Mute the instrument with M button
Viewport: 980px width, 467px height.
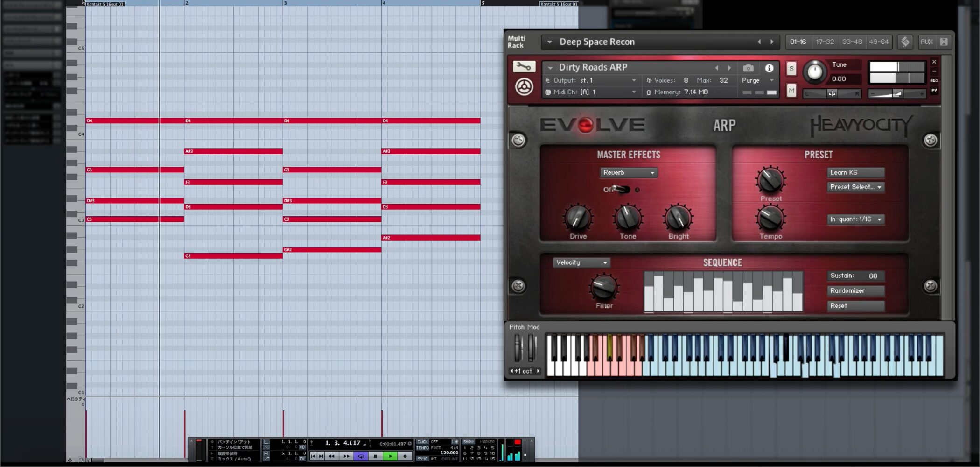(791, 90)
